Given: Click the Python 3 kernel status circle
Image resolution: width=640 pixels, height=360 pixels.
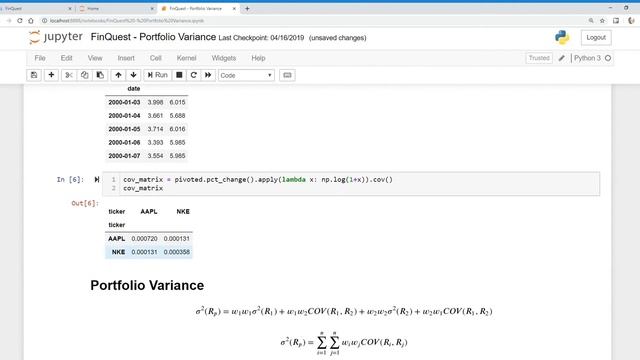Looking at the screenshot, I should pos(608,58).
